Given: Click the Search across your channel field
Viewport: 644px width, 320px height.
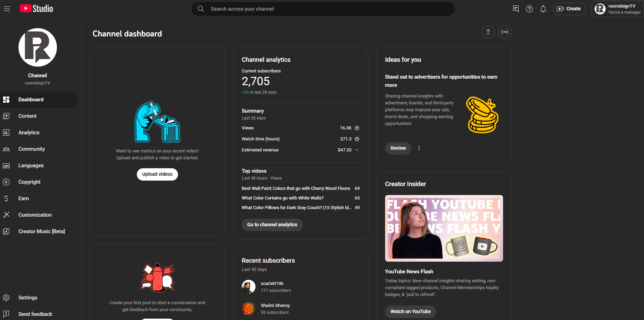Looking at the screenshot, I should point(323,9).
